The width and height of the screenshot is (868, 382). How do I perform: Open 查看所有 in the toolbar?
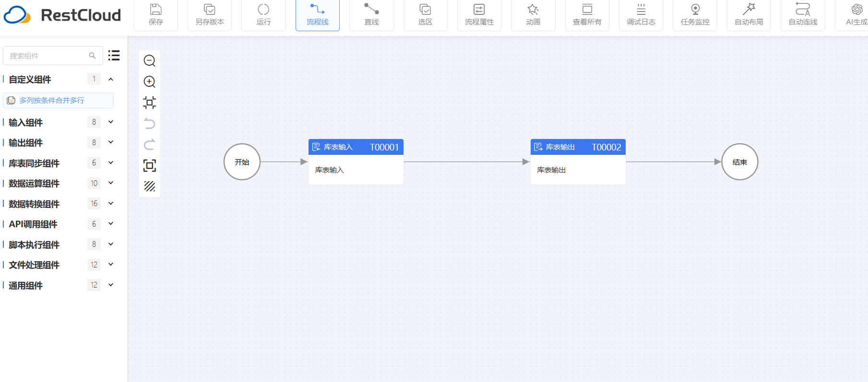click(x=587, y=15)
